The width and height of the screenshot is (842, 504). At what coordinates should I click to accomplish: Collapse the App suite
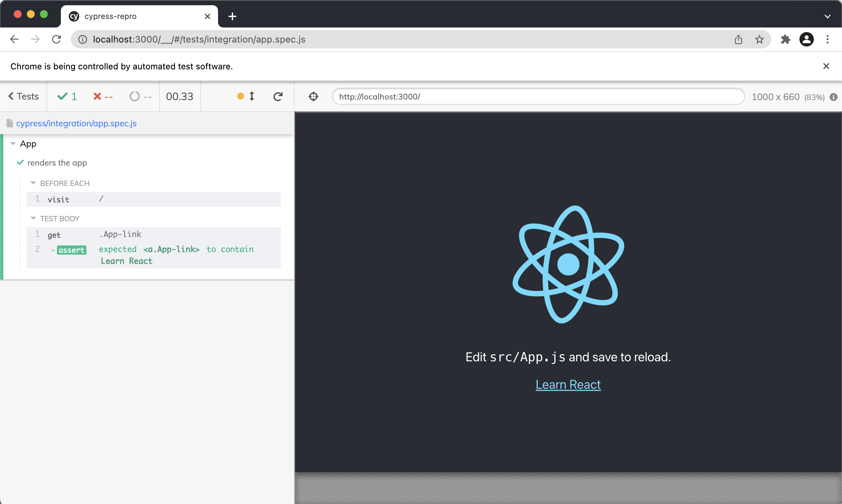[x=13, y=144]
